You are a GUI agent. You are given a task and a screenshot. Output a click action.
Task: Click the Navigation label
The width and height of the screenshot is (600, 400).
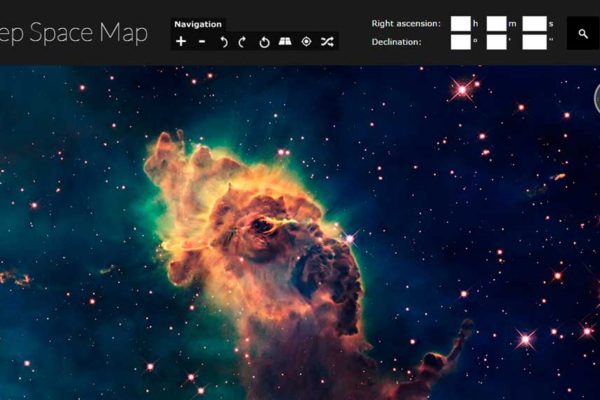click(x=198, y=24)
